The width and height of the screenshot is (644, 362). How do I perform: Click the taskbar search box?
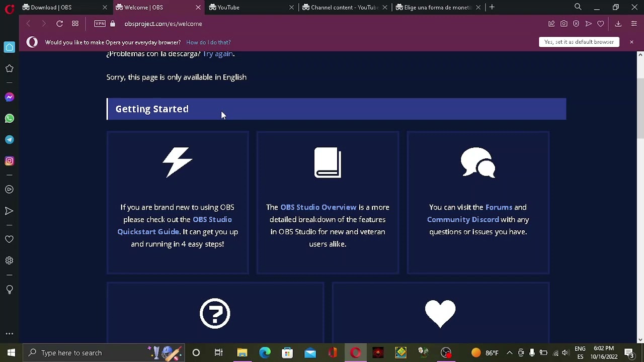coord(104,353)
